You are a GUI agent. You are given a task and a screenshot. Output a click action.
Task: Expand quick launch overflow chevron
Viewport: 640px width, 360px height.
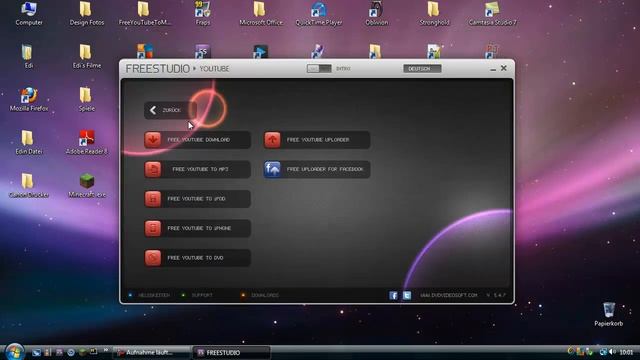106,350
